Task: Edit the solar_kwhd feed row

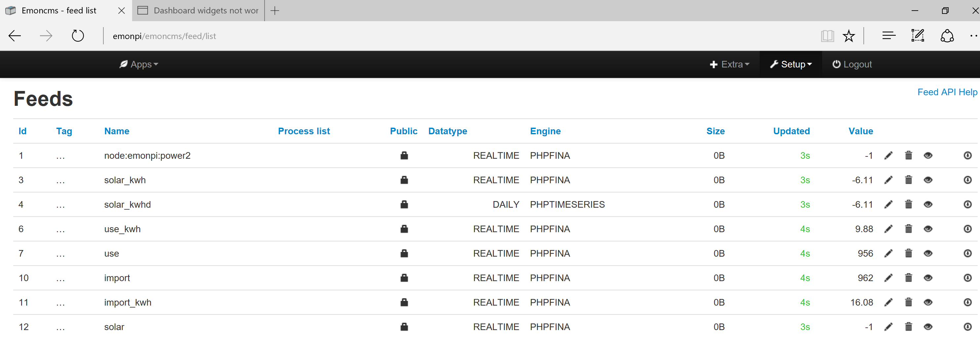Action: click(888, 205)
